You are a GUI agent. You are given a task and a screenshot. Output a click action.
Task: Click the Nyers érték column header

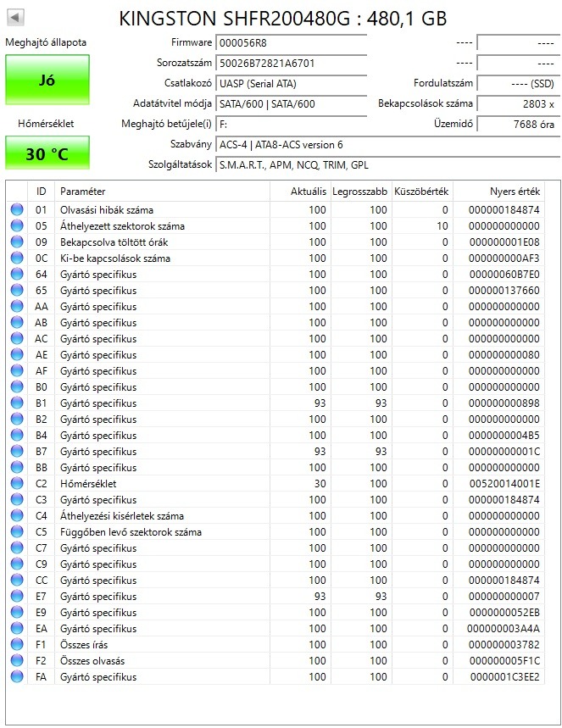tap(498, 192)
